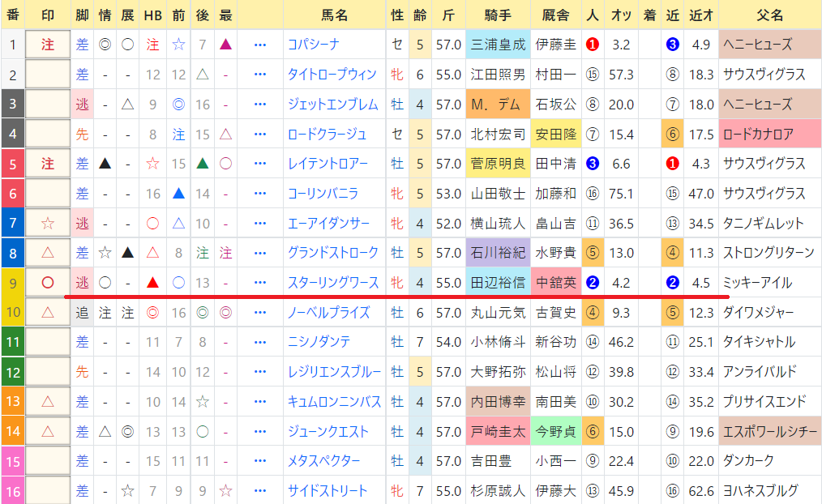
Task: Click the red filled triangle for スターリングワース
Action: click(x=152, y=283)
